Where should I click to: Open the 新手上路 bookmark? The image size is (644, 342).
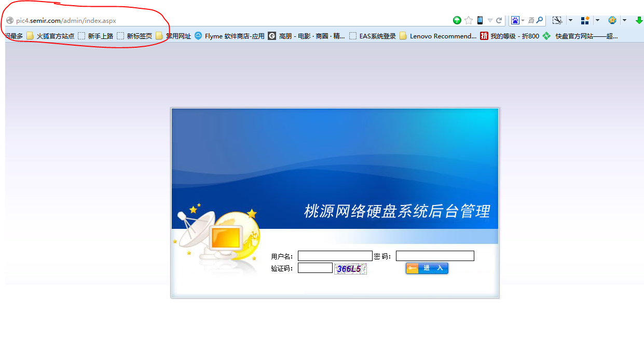tap(95, 36)
